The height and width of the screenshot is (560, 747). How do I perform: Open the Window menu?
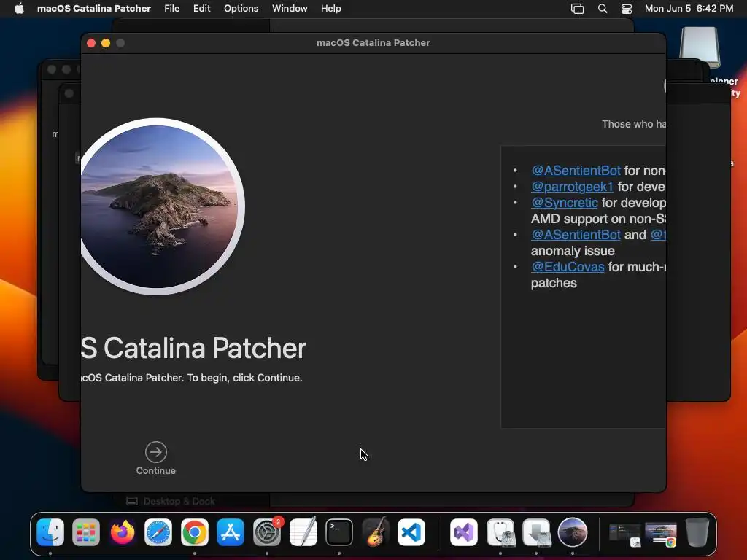(x=290, y=9)
